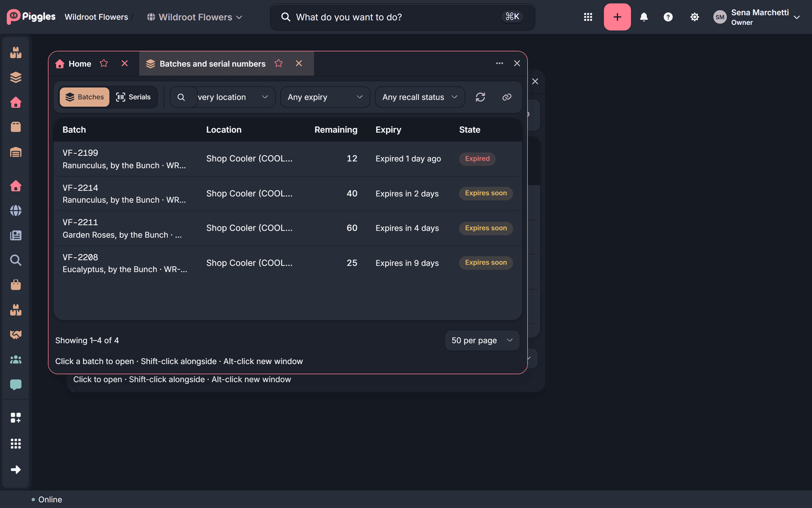Open the Any expiry dropdown
Screen dimensions: 812x508
[325, 97]
